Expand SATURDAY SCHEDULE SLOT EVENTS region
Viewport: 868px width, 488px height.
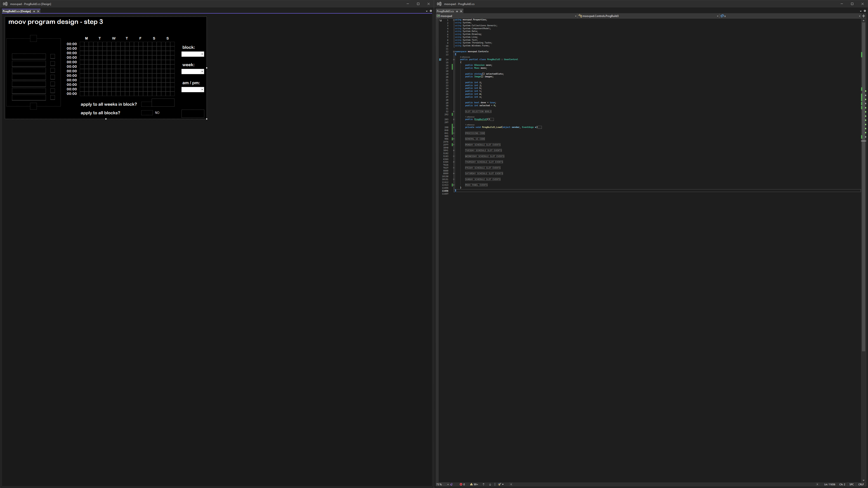[454, 174]
